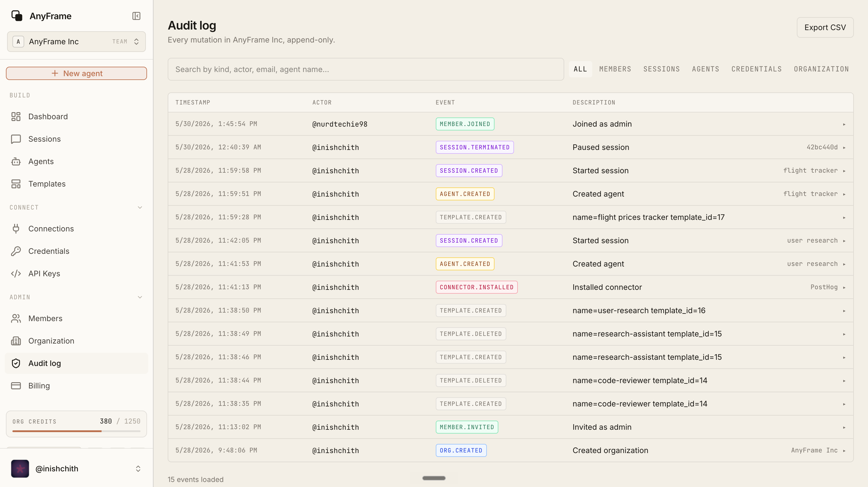Screen dimensions: 868x487
Task: Click the 15 events loaded text
Action: 195,479
